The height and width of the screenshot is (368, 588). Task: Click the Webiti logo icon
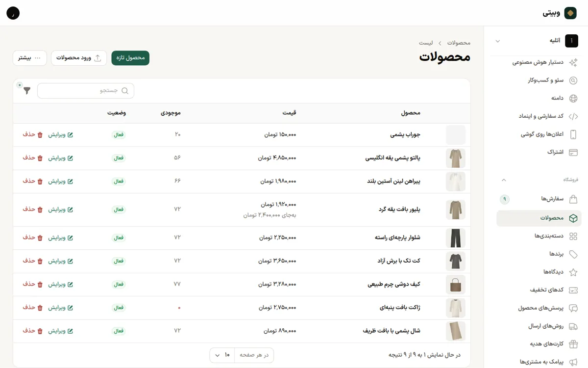pos(570,13)
